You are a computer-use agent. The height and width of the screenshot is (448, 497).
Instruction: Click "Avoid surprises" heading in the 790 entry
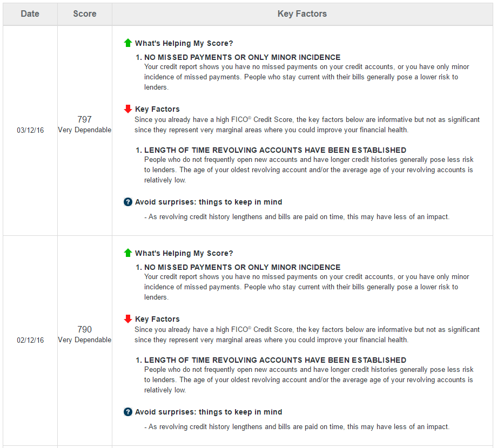click(208, 412)
